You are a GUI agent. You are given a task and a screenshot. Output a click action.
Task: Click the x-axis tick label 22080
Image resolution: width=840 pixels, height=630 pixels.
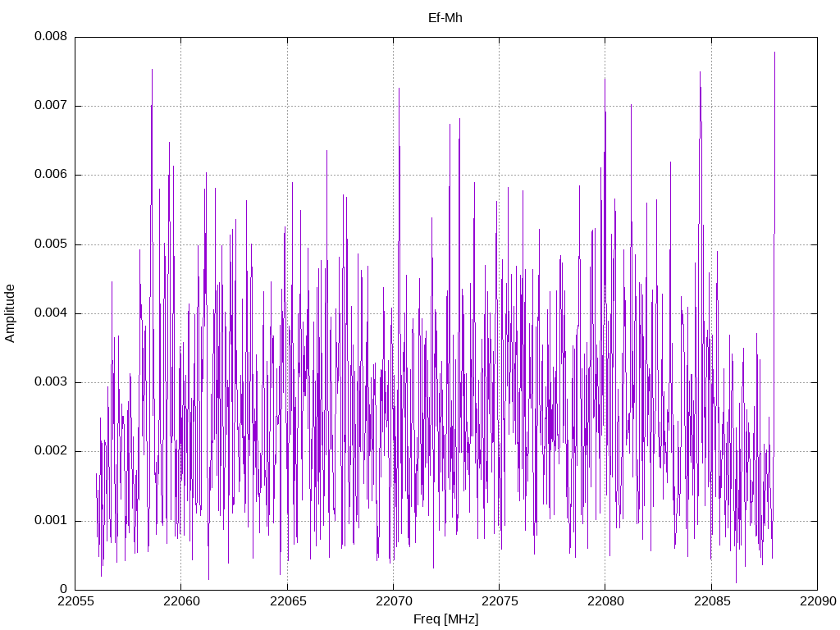(605, 601)
